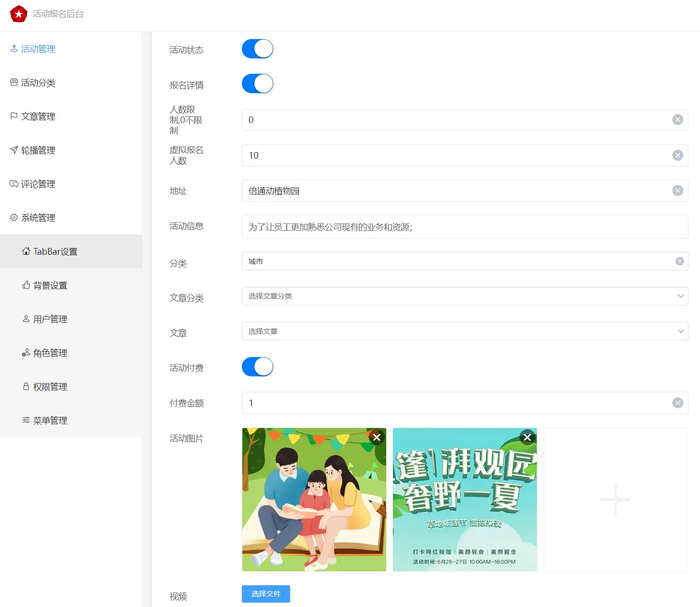Open 活动分类 in the sidebar
700x607 pixels.
click(38, 83)
